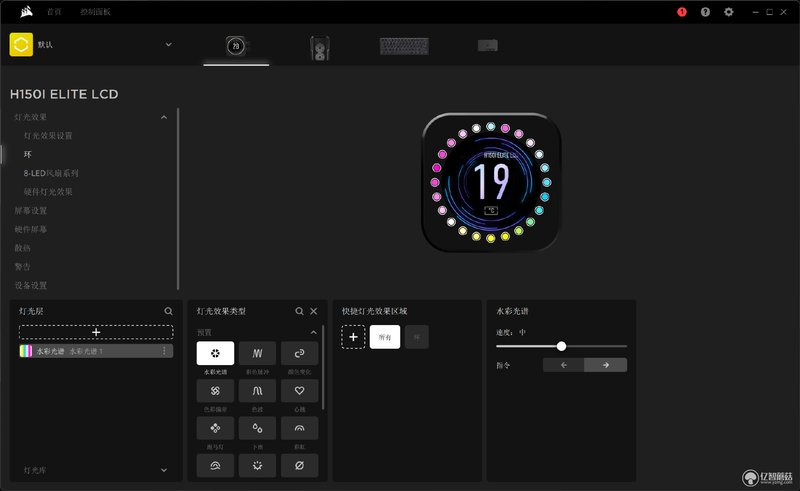Set 指令 direction to right arrow
This screenshot has width=800, height=491.
606,365
